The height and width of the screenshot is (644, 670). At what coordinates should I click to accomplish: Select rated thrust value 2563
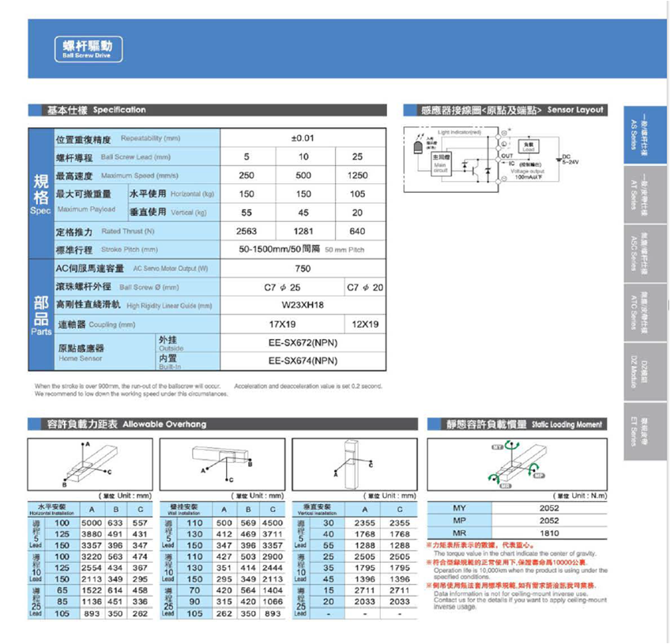click(247, 232)
